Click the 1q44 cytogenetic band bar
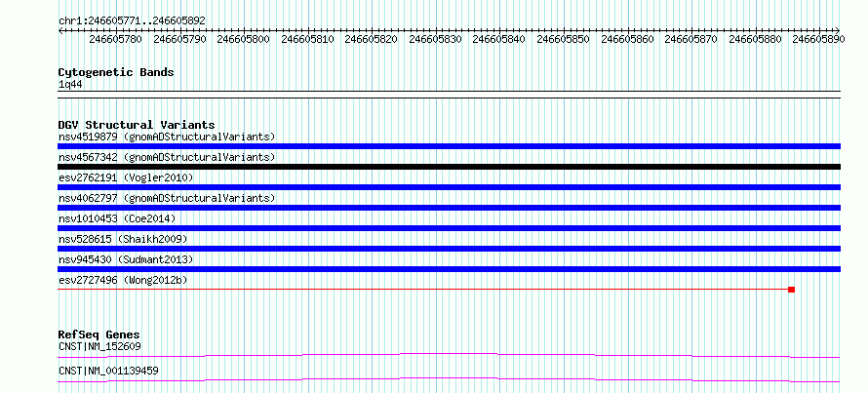 (449, 94)
